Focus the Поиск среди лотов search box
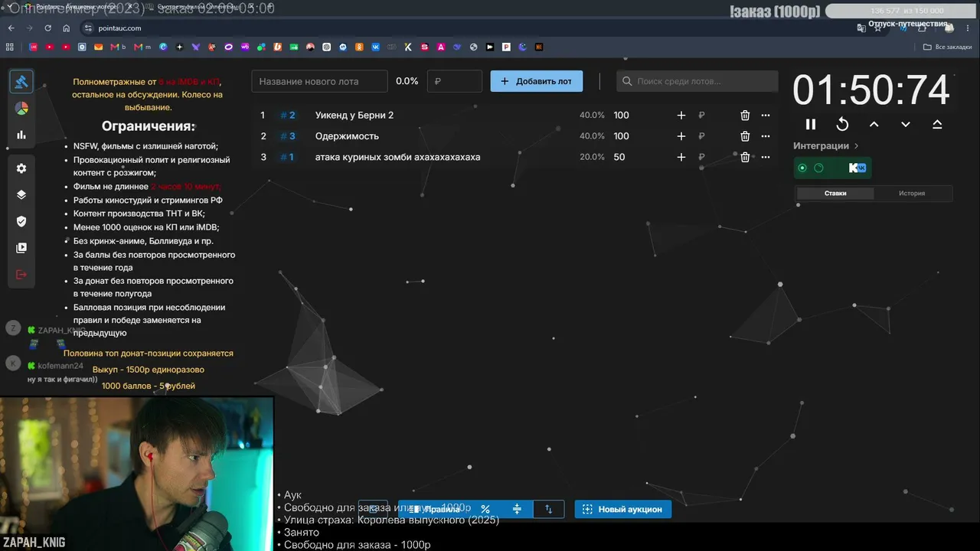Viewport: 980px width, 551px height. point(697,81)
